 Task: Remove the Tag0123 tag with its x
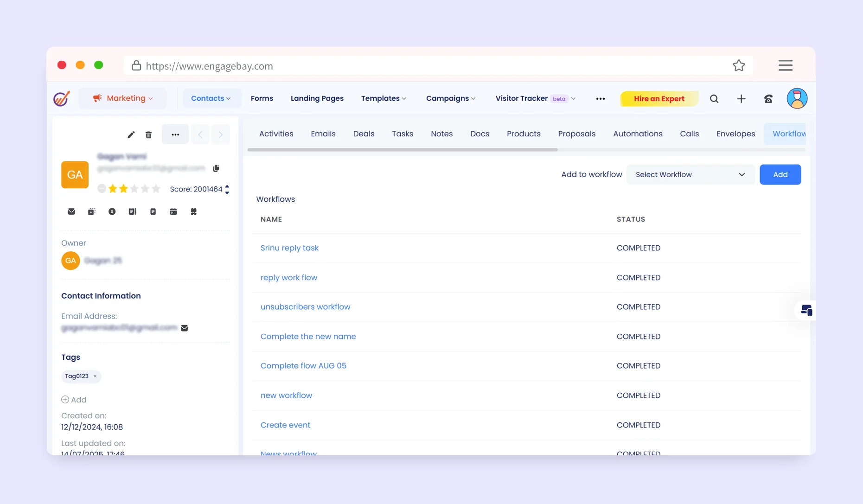(x=95, y=376)
